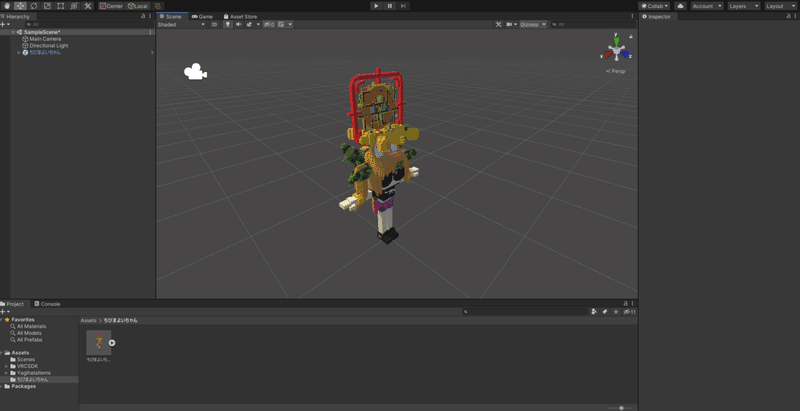Screen dimensions: 800x411
Task: Select the Transform tool
Action: click(74, 6)
